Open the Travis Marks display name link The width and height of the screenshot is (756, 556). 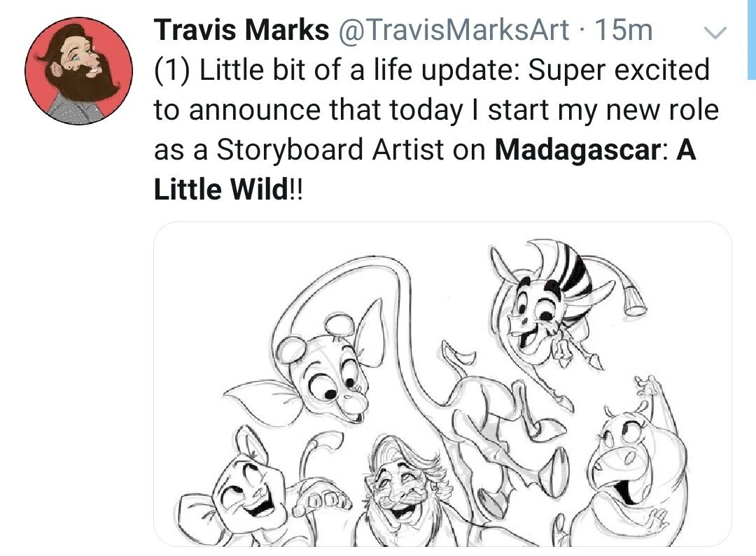point(241,30)
